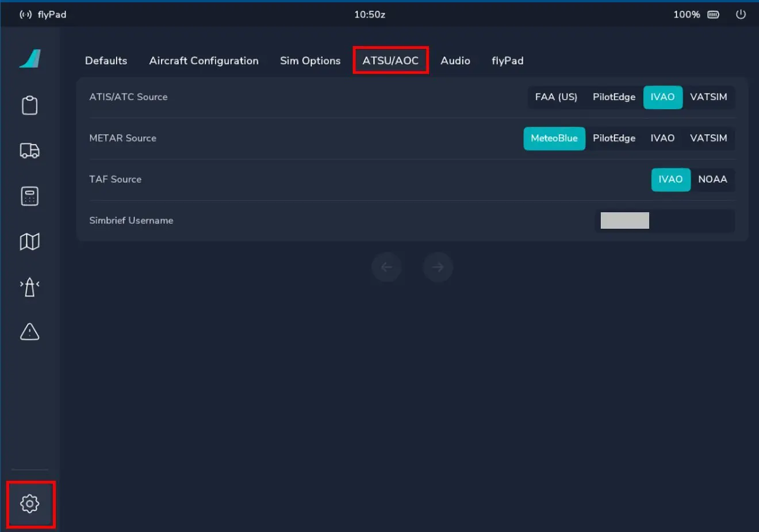Go to previous settings page arrow
Viewport: 759px width, 532px height.
(x=386, y=267)
